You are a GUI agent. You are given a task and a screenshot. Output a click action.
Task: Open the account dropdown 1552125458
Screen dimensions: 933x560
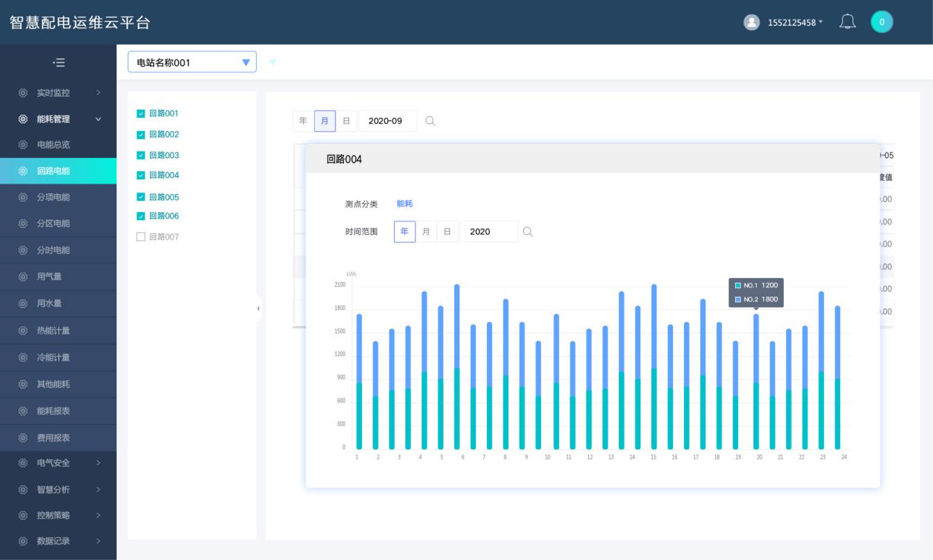point(795,23)
